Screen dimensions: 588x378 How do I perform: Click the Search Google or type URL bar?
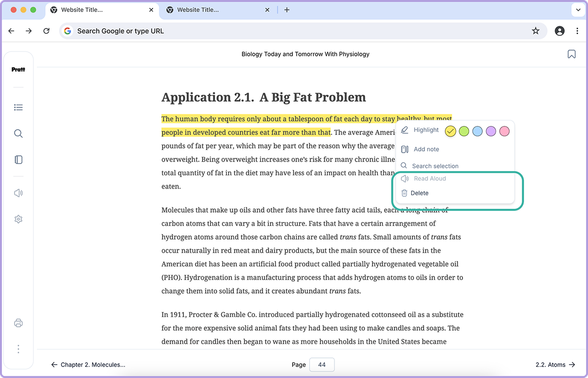pos(303,31)
